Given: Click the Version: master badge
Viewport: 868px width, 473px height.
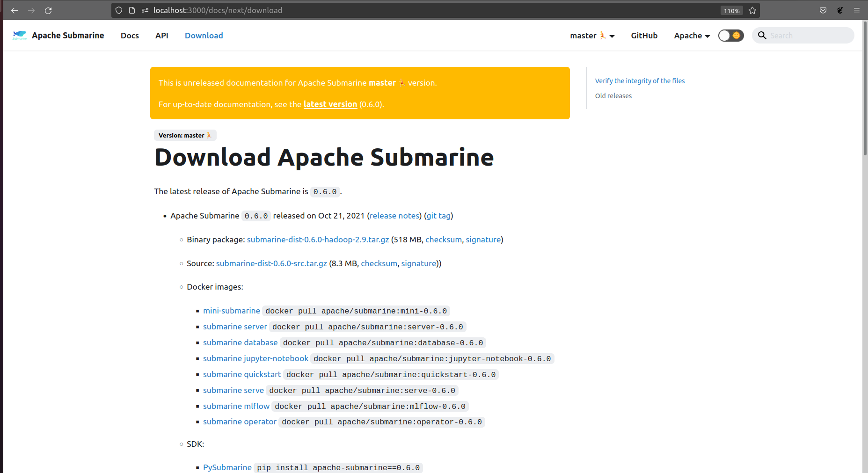Looking at the screenshot, I should coord(185,135).
